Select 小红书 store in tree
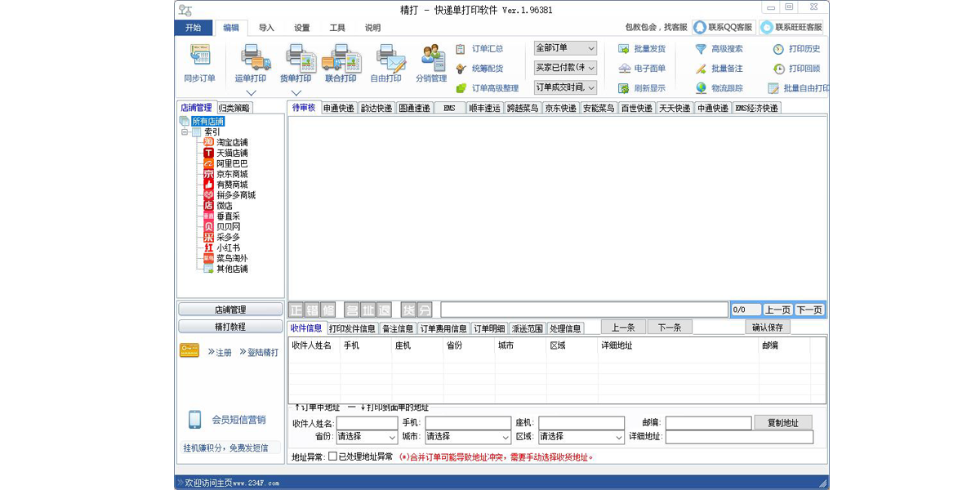The height and width of the screenshot is (490, 980). click(228, 247)
